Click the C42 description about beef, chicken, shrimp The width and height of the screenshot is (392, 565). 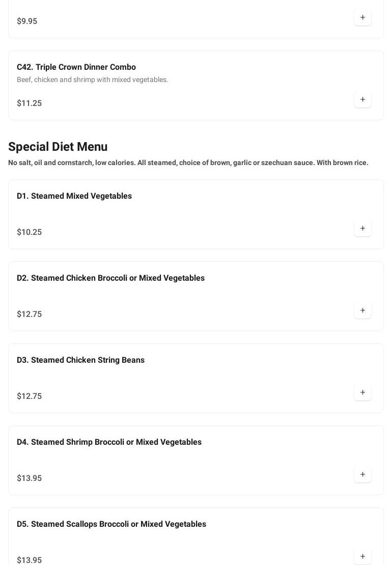92,80
